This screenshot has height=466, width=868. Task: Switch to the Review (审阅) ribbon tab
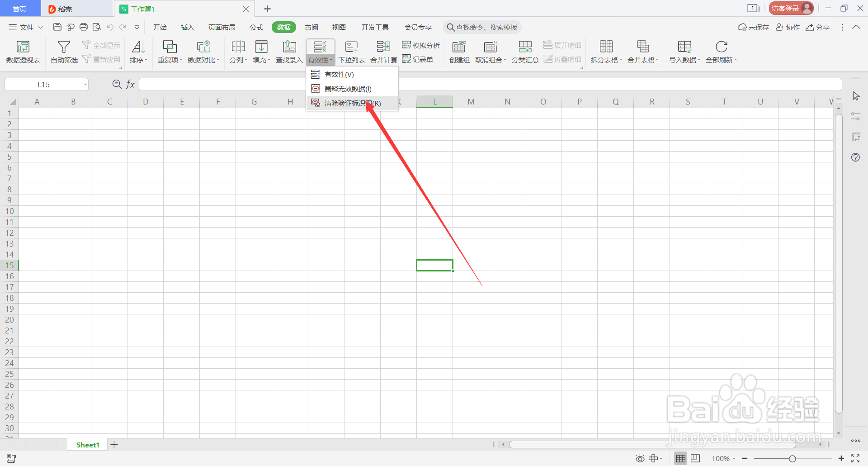[x=311, y=27]
